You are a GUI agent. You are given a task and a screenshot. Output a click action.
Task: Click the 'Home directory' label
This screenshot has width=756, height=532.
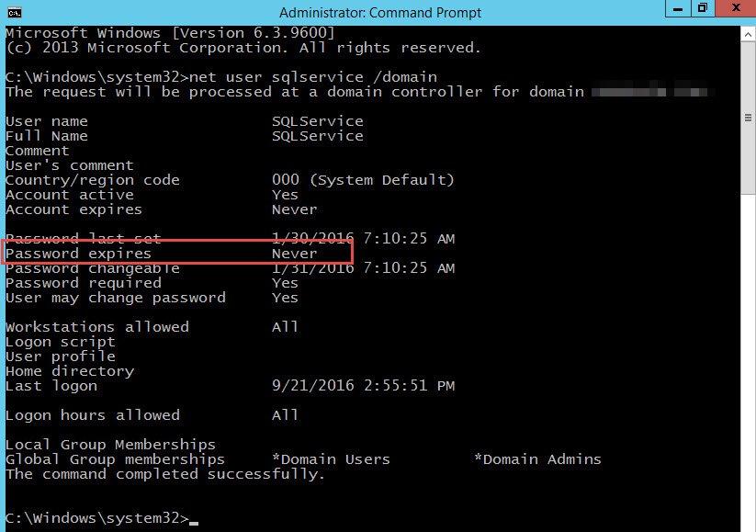pyautogui.click(x=70, y=371)
